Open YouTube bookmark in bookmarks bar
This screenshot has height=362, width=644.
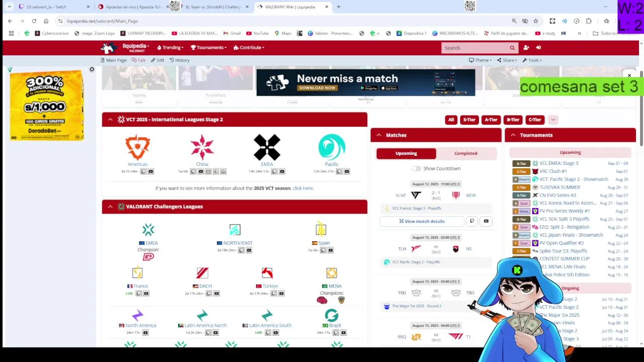[x=258, y=33]
